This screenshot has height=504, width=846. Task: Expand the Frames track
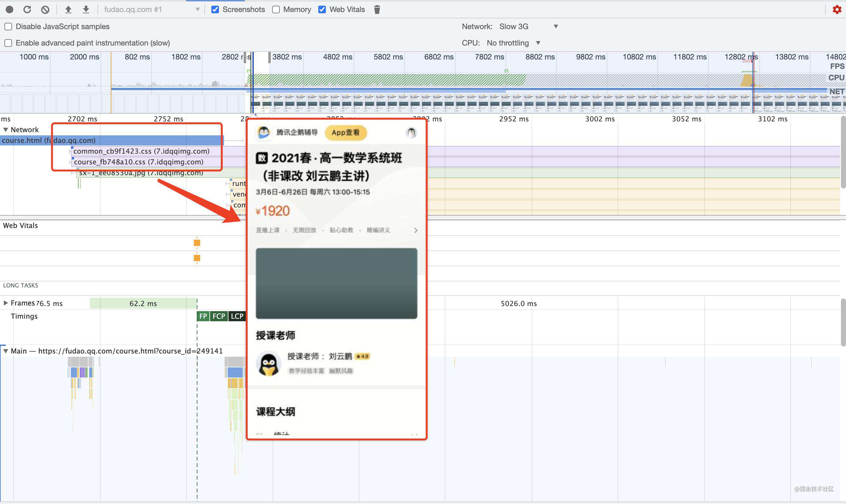[x=6, y=303]
